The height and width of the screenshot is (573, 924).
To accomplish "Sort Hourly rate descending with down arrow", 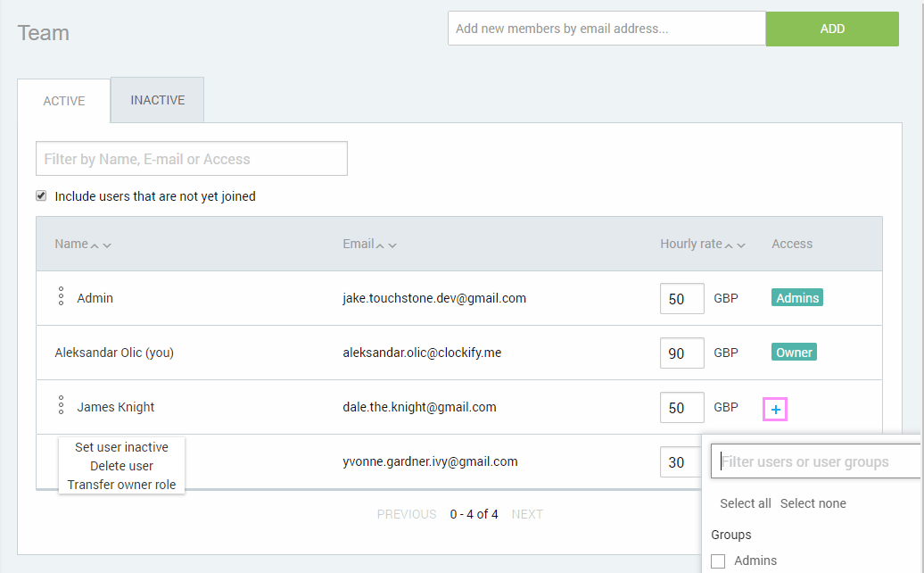I will pos(741,245).
